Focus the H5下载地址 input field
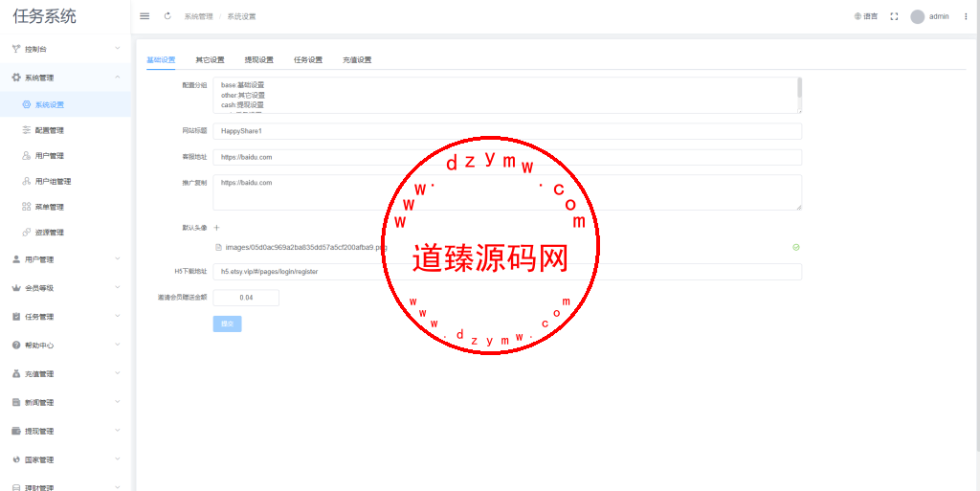980x491 pixels. 507,272
